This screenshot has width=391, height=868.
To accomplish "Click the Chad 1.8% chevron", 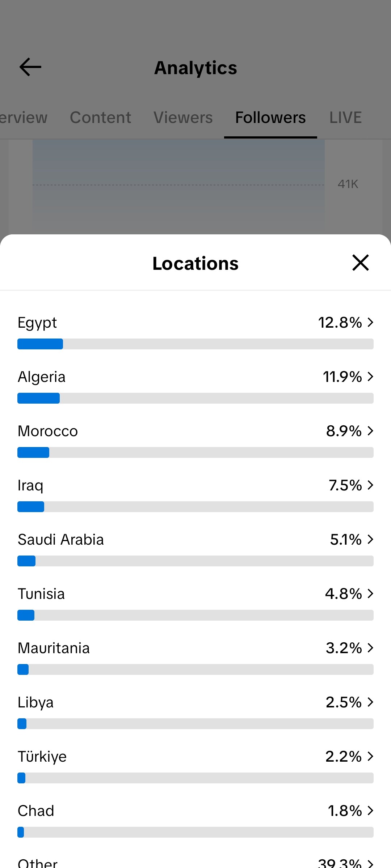I will coord(370,810).
